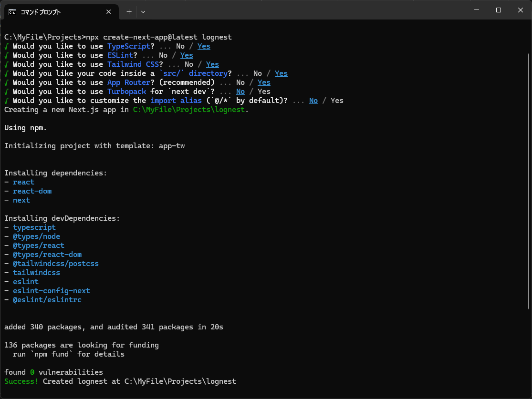Click the 'App Router' text

129,82
